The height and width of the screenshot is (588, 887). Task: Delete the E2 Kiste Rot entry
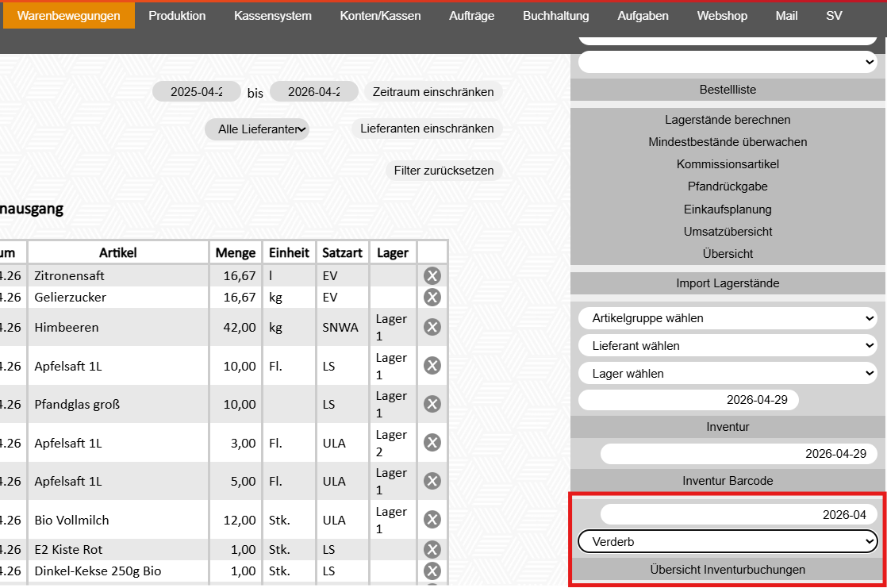(x=432, y=549)
